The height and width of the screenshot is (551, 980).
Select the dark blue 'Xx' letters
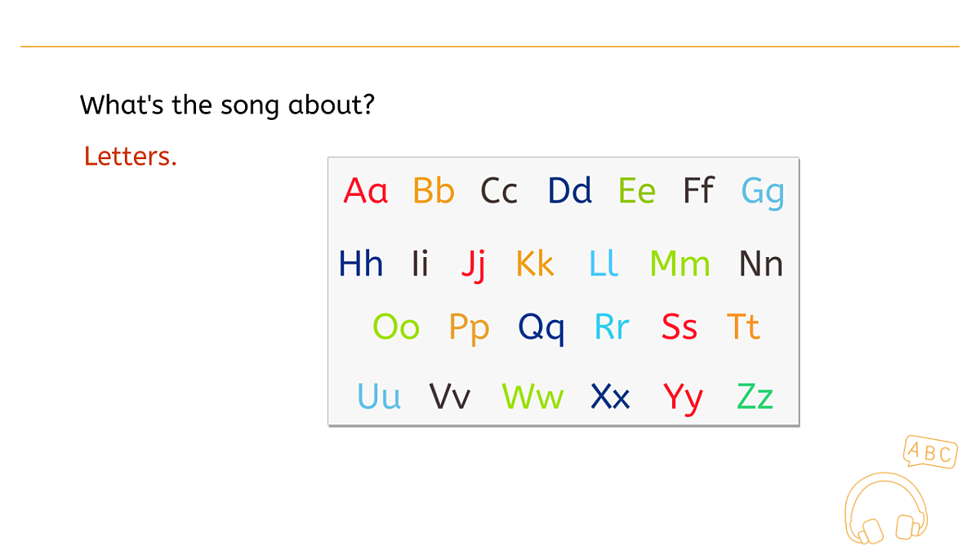[x=610, y=398]
